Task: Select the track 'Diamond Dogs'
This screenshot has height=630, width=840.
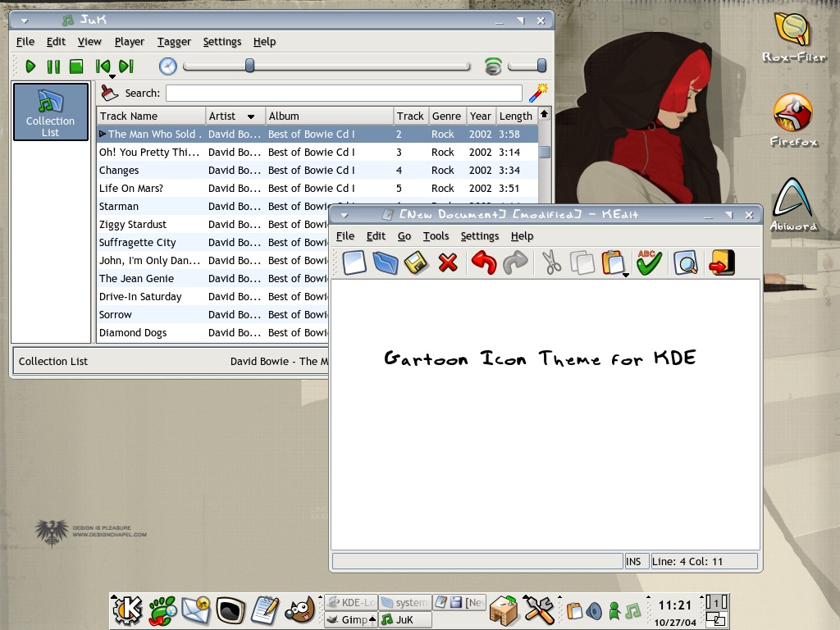Action: point(212,332)
